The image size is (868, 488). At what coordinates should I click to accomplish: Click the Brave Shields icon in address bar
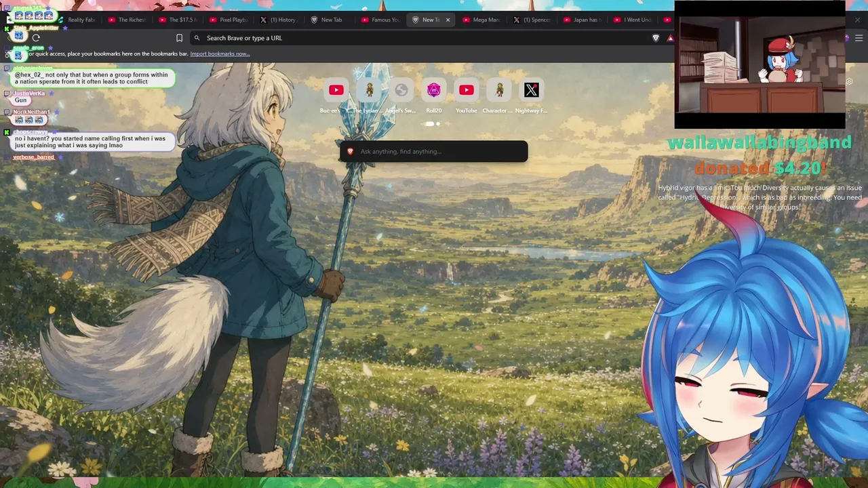(656, 38)
